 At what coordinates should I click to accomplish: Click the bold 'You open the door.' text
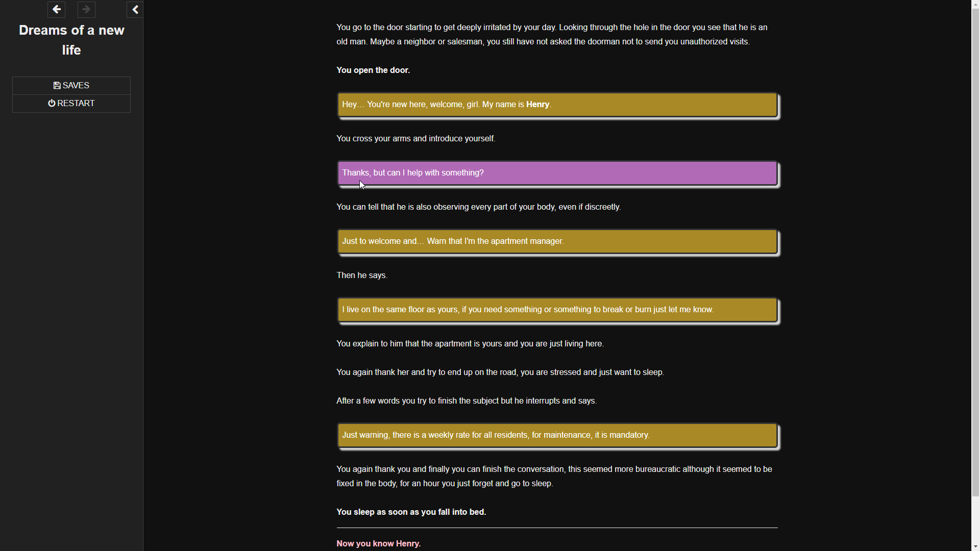pos(373,70)
